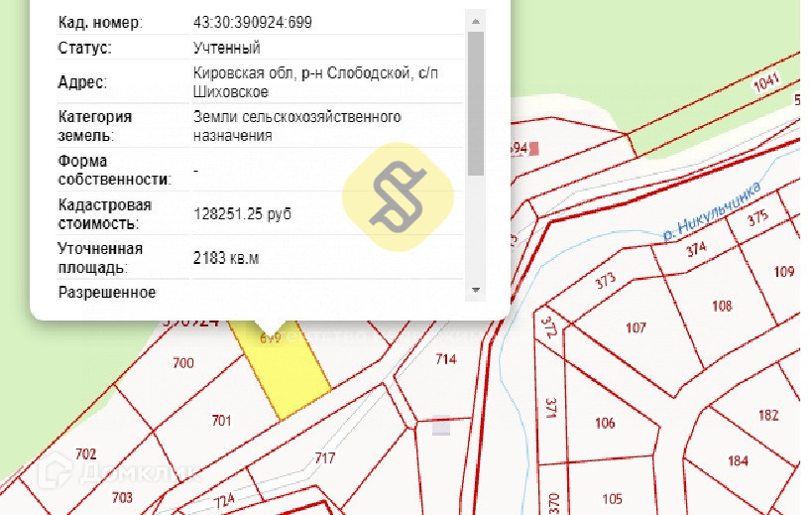The image size is (812, 515).
Task: Click the Кад. номер label
Action: tap(100, 23)
